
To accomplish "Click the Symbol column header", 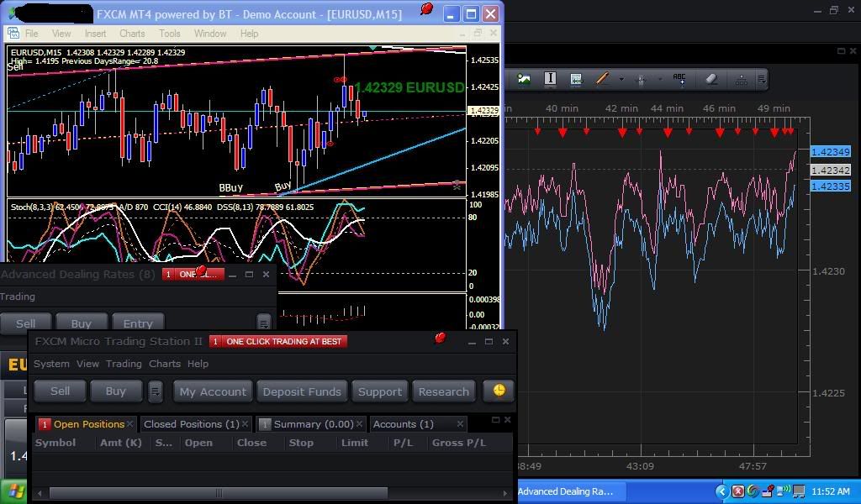I will click(55, 443).
